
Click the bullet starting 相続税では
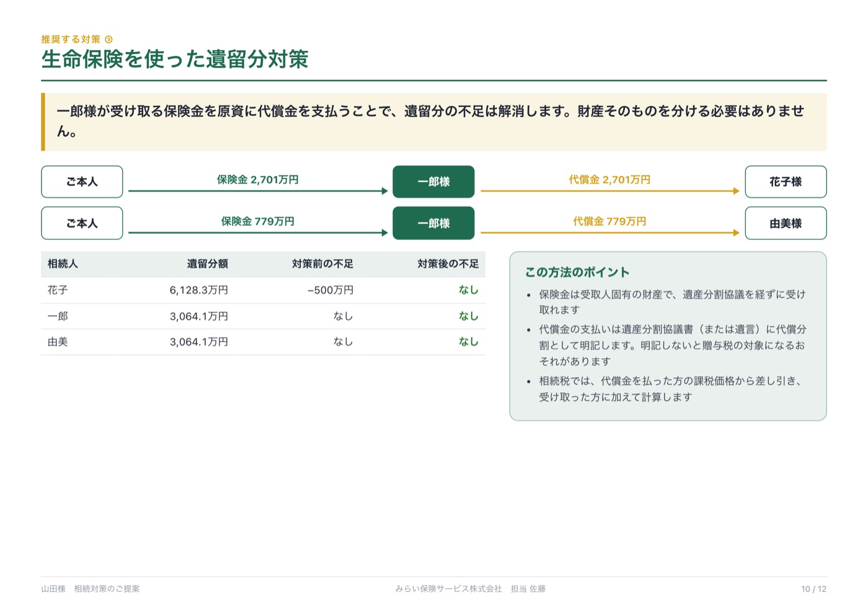pos(670,389)
